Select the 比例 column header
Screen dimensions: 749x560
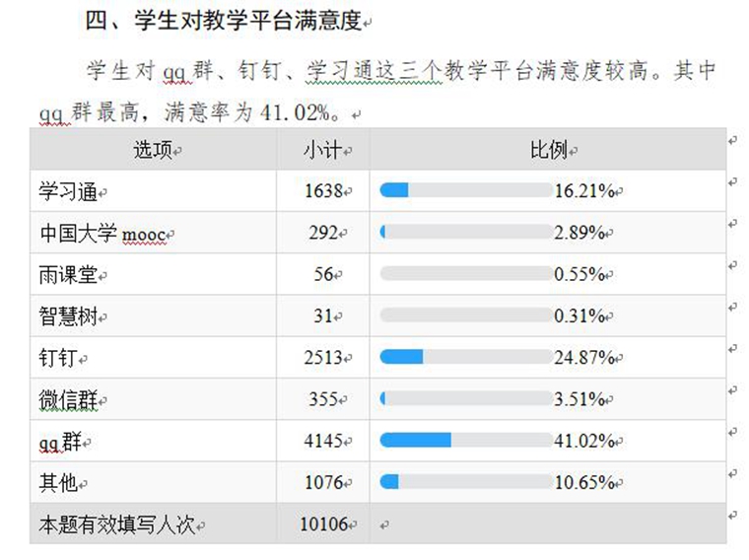point(549,150)
